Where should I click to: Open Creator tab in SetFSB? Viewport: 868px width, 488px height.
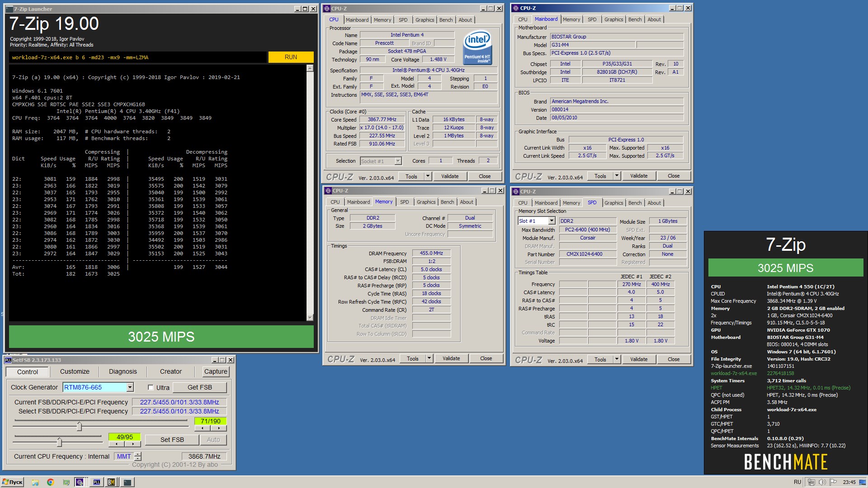[170, 371]
